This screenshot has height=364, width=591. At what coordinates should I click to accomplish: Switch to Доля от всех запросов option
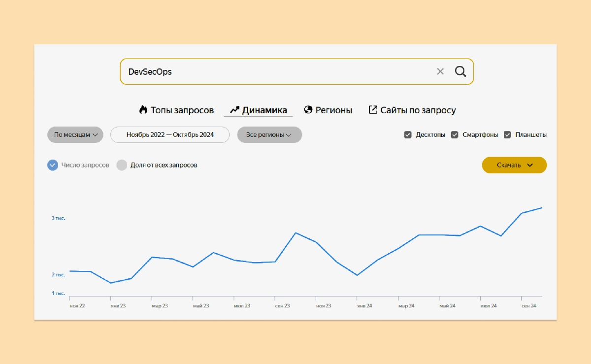(x=122, y=165)
